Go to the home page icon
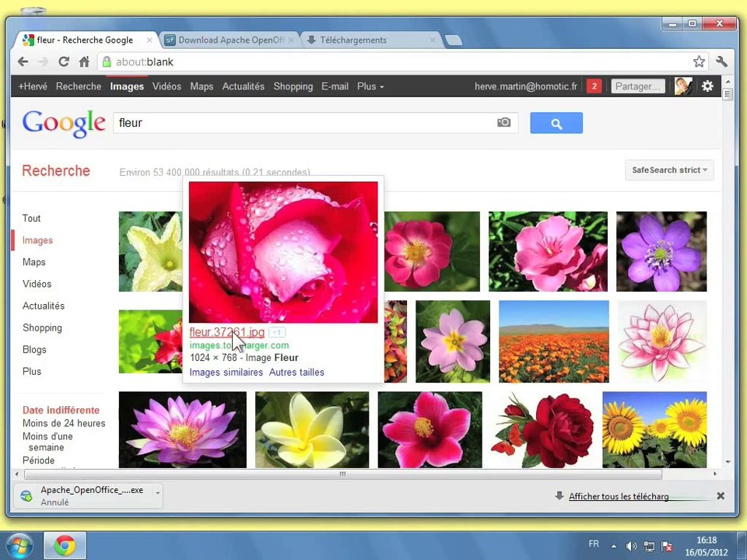 tap(84, 61)
